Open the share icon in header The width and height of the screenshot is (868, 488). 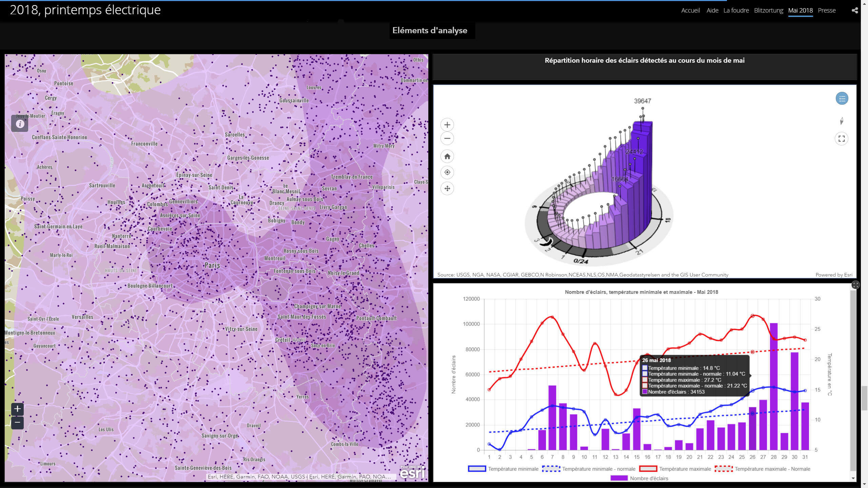[x=855, y=11]
